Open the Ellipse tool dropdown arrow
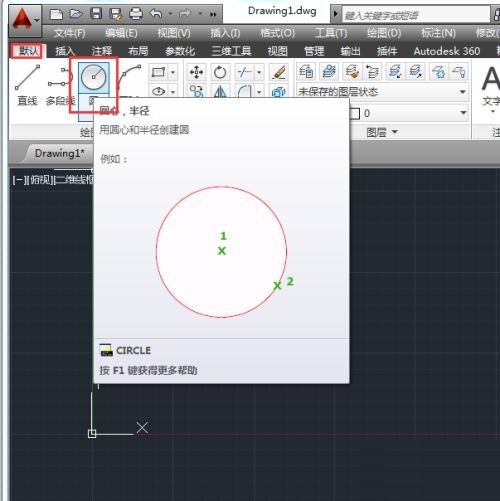The image size is (500, 501). pos(173,91)
